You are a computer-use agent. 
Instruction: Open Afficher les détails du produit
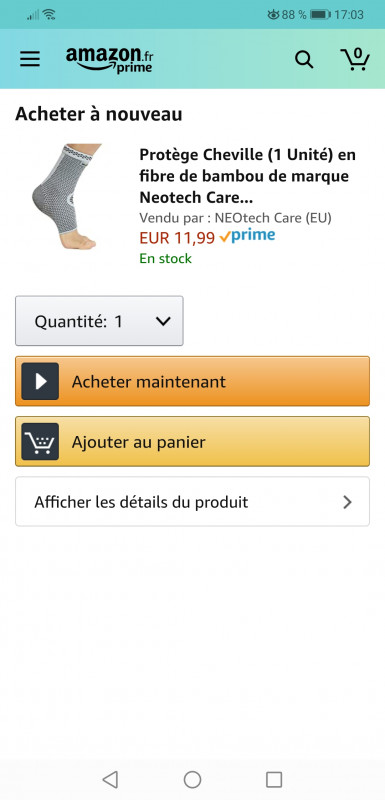[x=192, y=502]
